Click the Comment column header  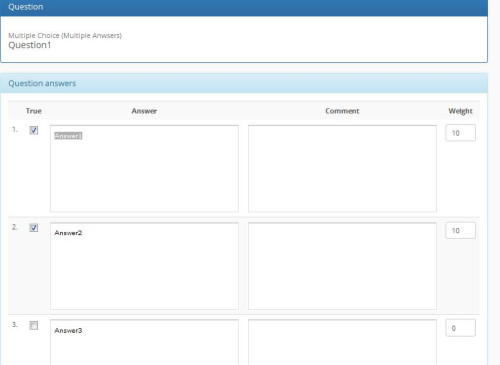[342, 111]
